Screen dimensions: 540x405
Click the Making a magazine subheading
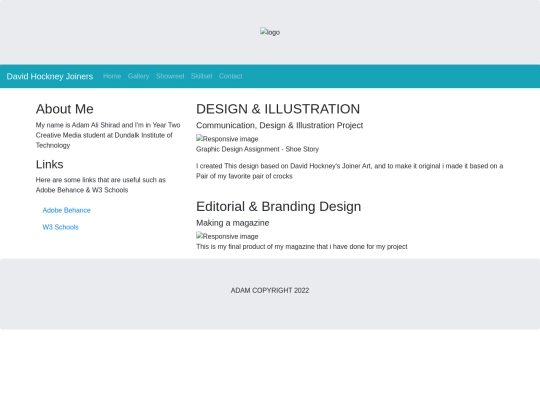232,223
